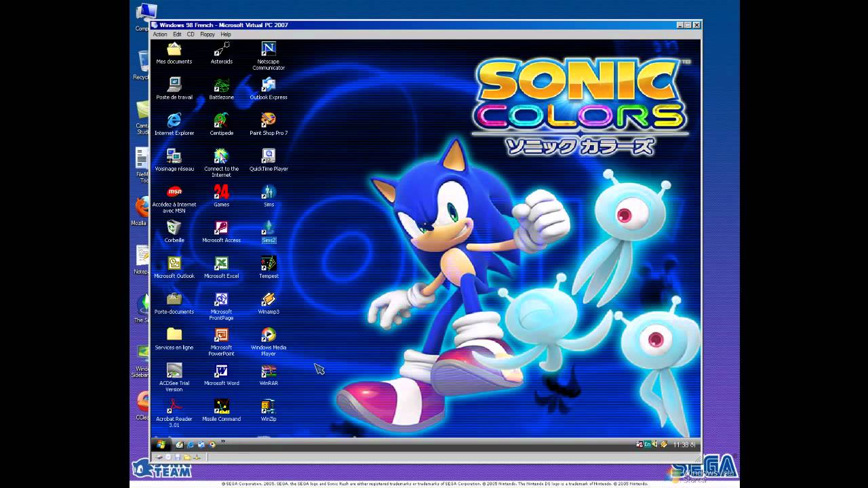Viewport: 868px width, 488px height.
Task: Launch QuickTime Player icon
Action: point(269,161)
